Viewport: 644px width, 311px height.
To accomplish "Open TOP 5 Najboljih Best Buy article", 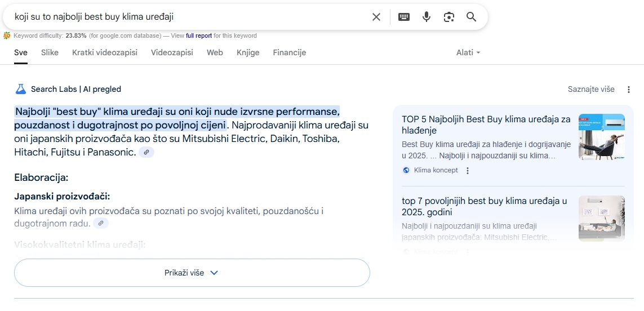I will pyautogui.click(x=486, y=125).
